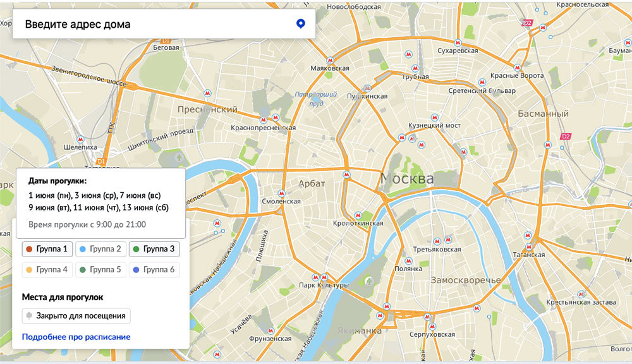Select the Шелепиха metro station marker
This screenshot has width=632, height=364.
pos(80,138)
